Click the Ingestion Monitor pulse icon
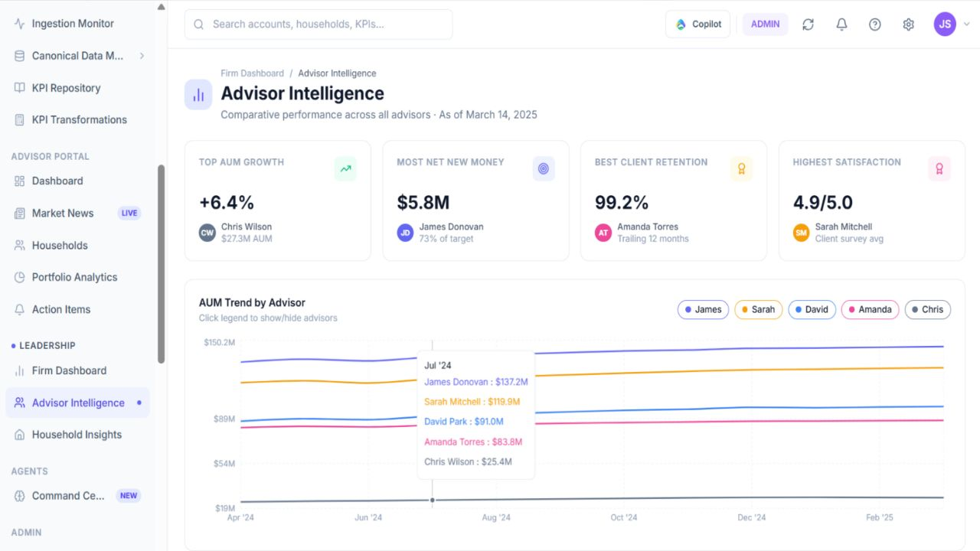This screenshot has width=980, height=551. (20, 24)
